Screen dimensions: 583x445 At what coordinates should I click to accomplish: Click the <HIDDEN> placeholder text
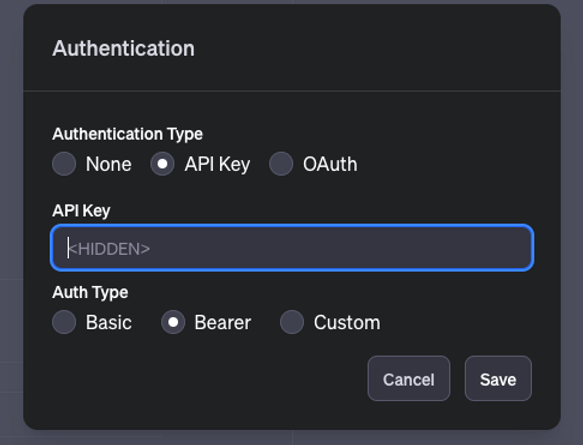pyautogui.click(x=109, y=249)
